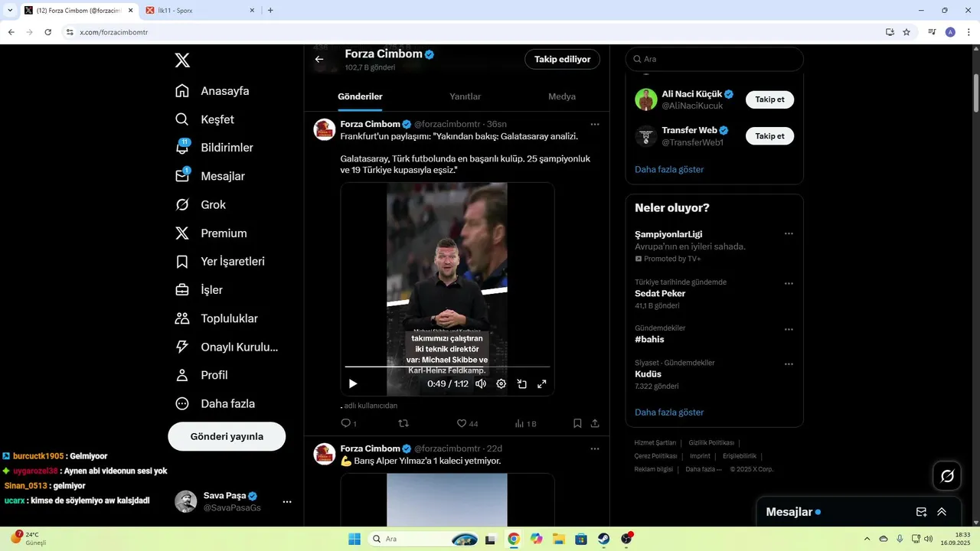Open options for Kudüs trend
Image resolution: width=980 pixels, height=551 pixels.
tap(789, 364)
